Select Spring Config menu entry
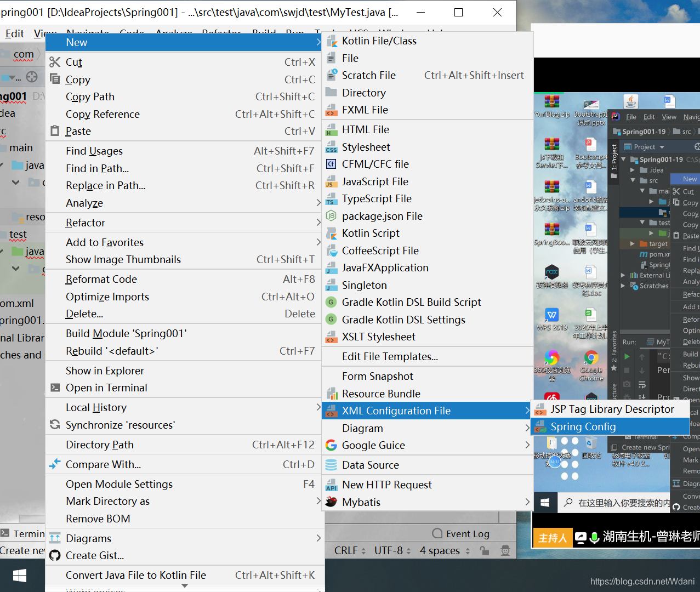700x592 pixels. coord(610,426)
